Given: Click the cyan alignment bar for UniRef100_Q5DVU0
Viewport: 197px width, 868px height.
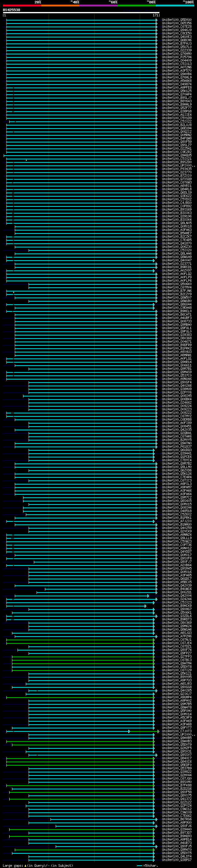Looking at the screenshot, I should tap(82, 20).
